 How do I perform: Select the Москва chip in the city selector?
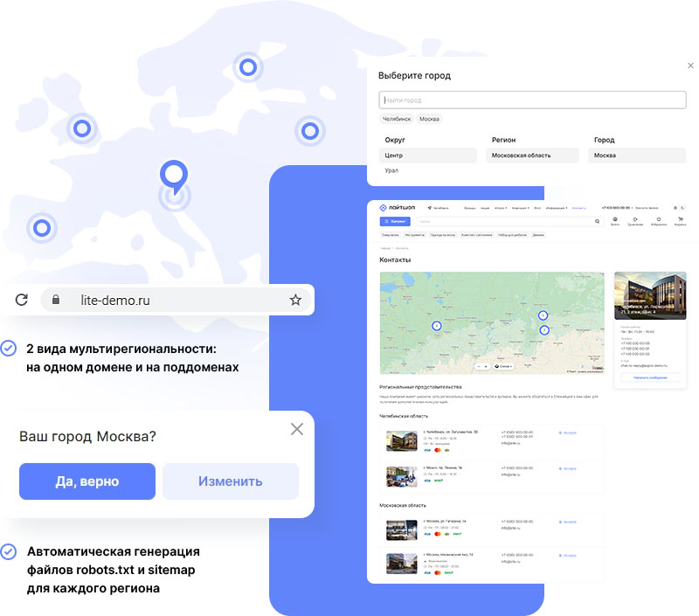430,118
